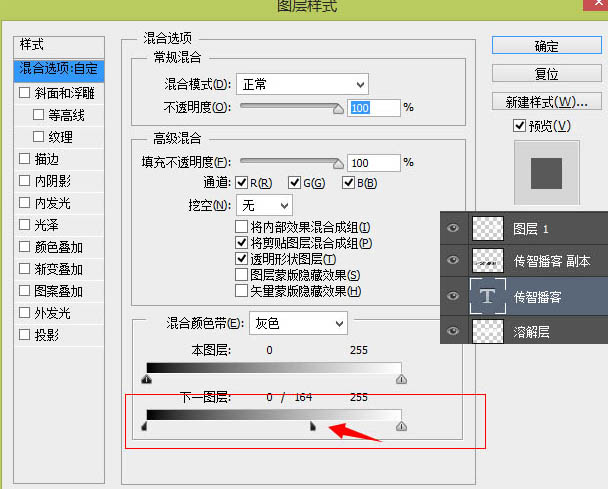Enable the 渐变叠加 checkbox
Image resolution: width=608 pixels, height=489 pixels.
24,268
